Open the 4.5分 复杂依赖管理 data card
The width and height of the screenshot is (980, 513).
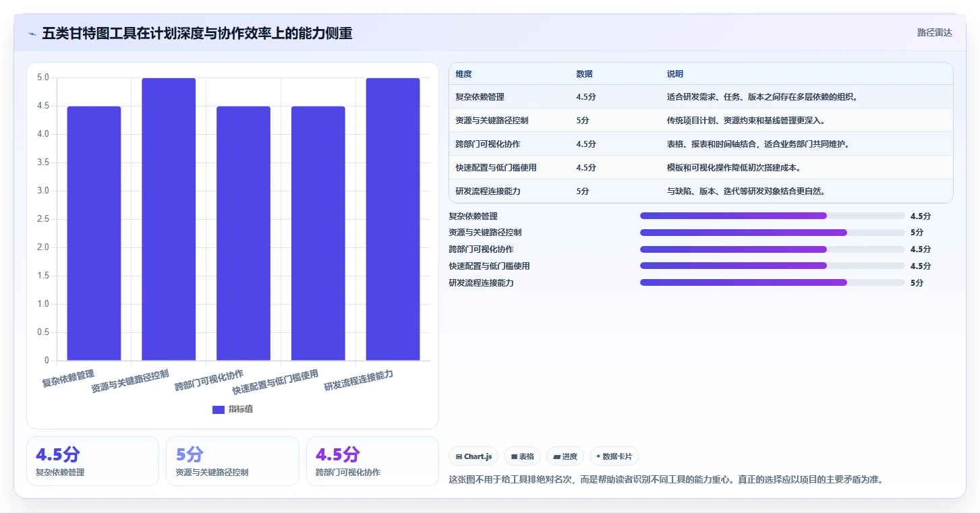tap(92, 461)
